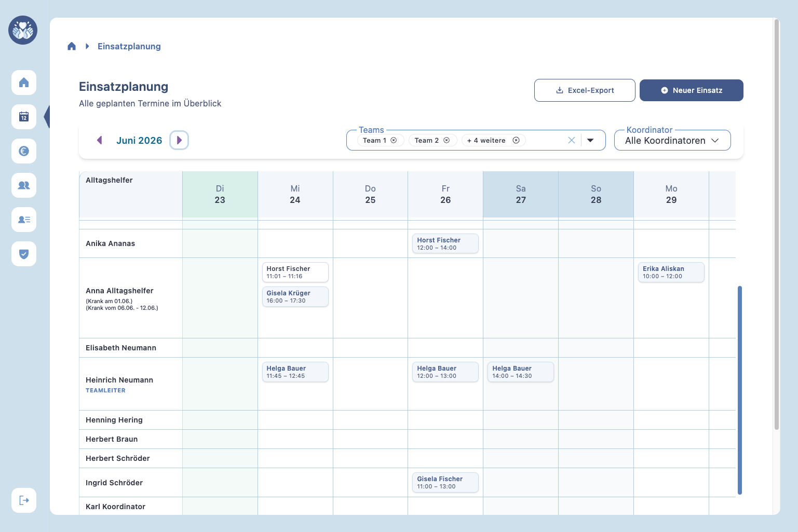Screen dimensions: 798x532
Task: Select the Mo 29 column header
Action: coord(671,194)
